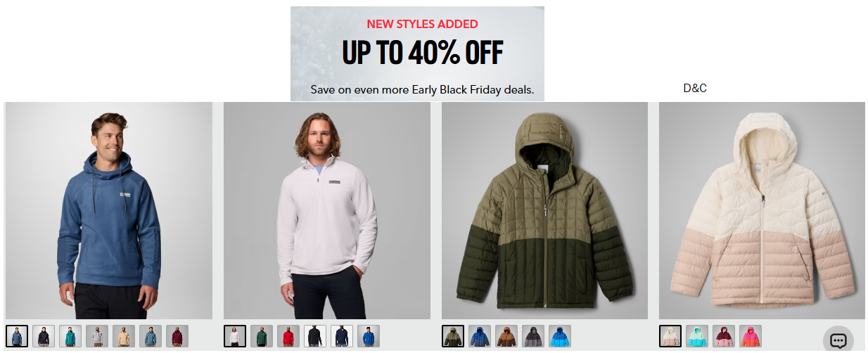Open the chat support bubble icon
The height and width of the screenshot is (353, 868).
[838, 340]
